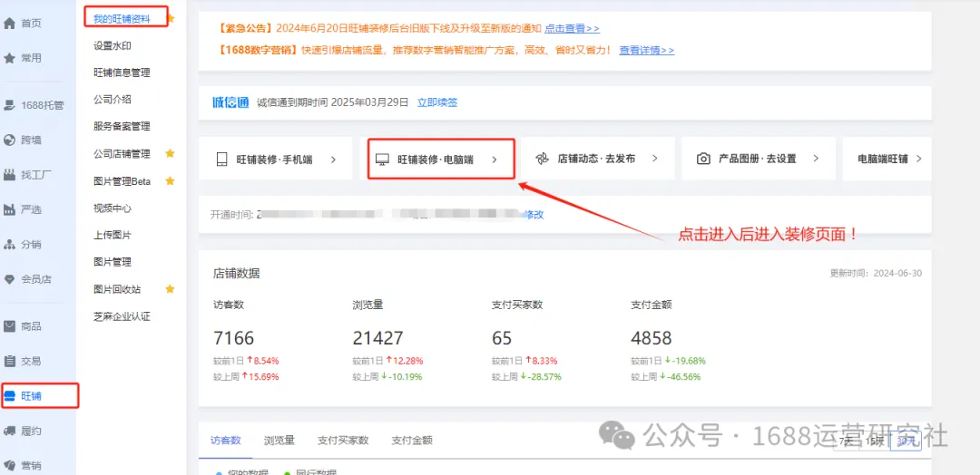The image size is (980, 475).
Task: Open 图片管理 menu item
Action: (113, 262)
